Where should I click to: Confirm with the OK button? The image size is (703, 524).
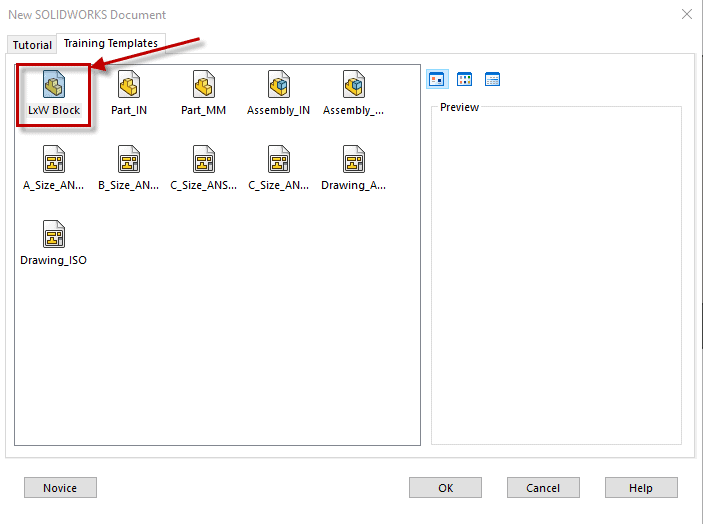coord(445,488)
